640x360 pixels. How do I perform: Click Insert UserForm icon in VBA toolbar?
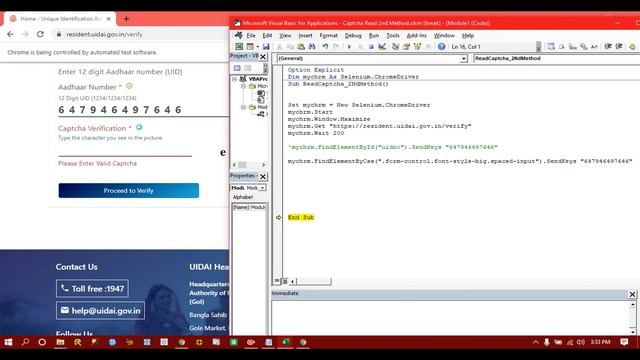click(x=250, y=47)
